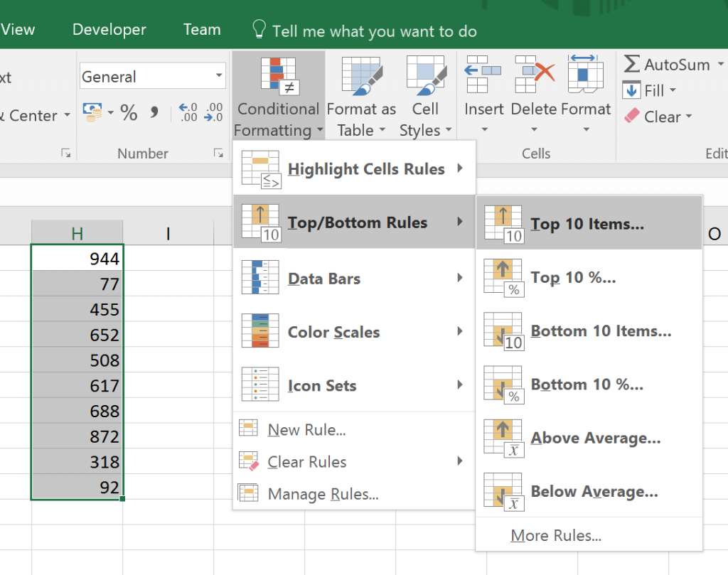Expand the Delete dropdown arrow

(x=534, y=129)
